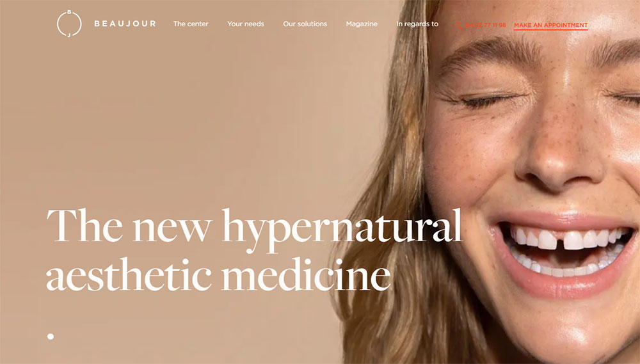Click the word 'hypernatural' in the headline
The width and height of the screenshot is (640, 364).
click(x=342, y=228)
